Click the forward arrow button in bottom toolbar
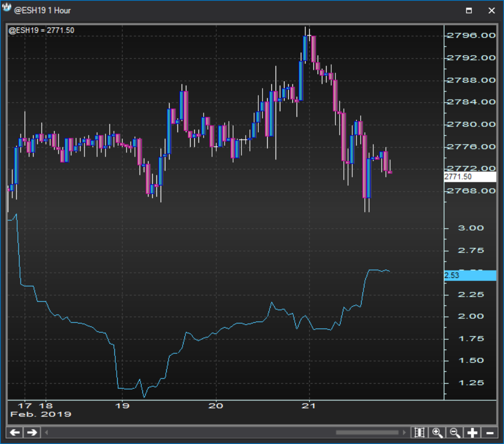 (32, 432)
